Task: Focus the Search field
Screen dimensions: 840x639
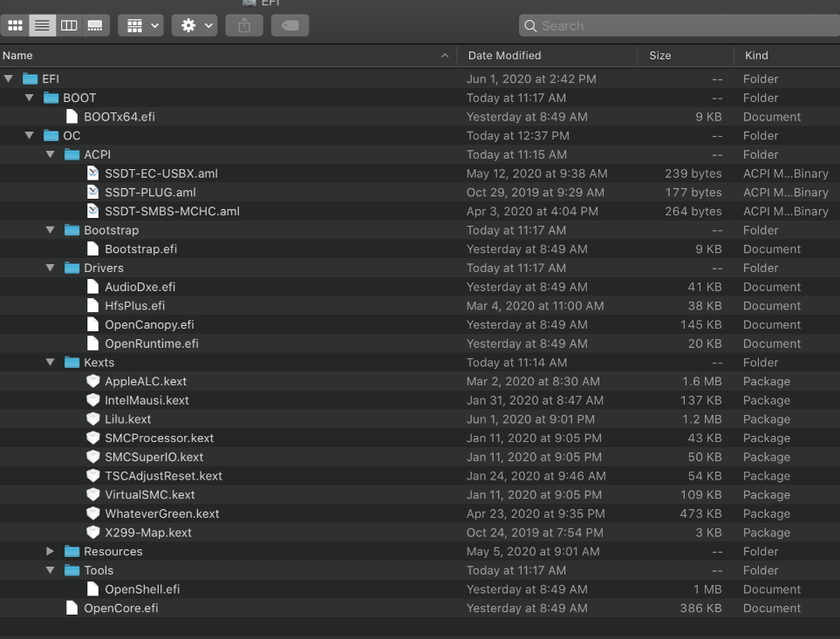Action: point(680,25)
